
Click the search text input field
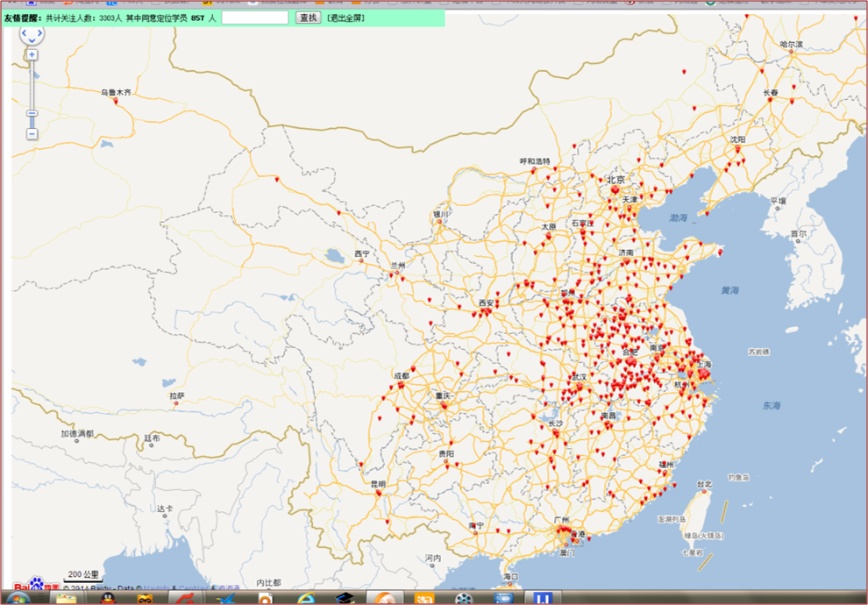click(x=254, y=18)
